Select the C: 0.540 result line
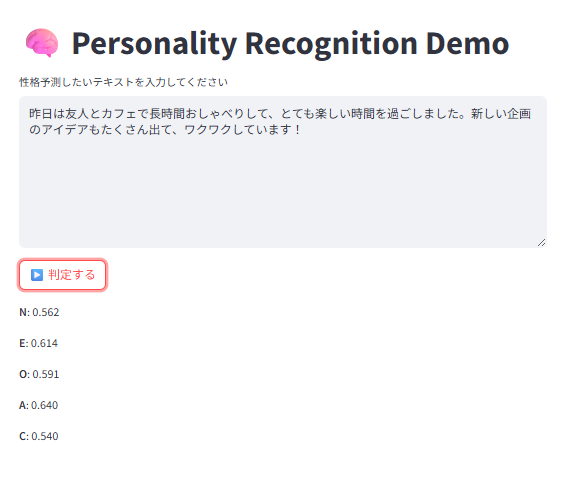The image size is (561, 484). (x=39, y=436)
